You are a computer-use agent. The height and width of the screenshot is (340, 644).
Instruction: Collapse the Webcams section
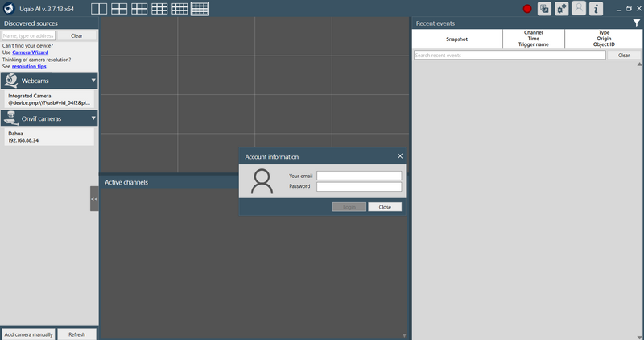pos(93,81)
